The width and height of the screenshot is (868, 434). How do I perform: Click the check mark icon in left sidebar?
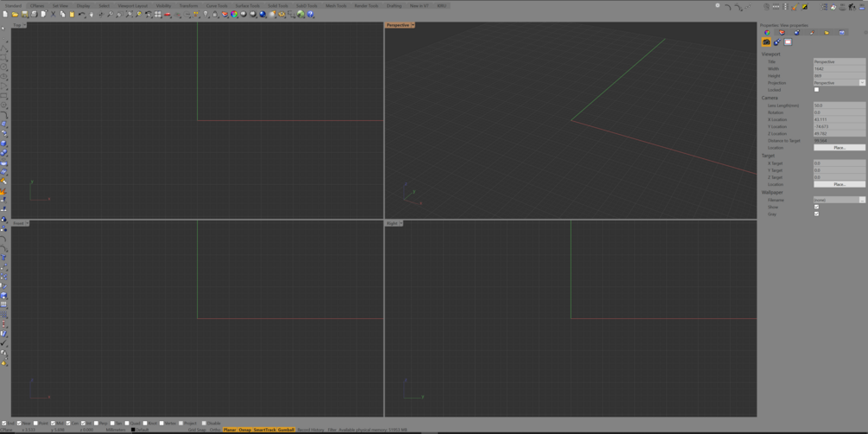(3, 343)
